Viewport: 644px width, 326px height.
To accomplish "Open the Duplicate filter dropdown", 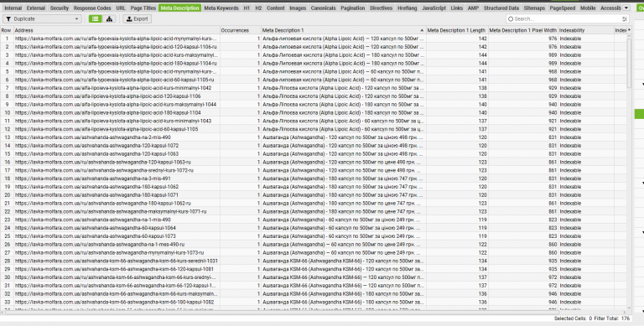I will pos(42,19).
